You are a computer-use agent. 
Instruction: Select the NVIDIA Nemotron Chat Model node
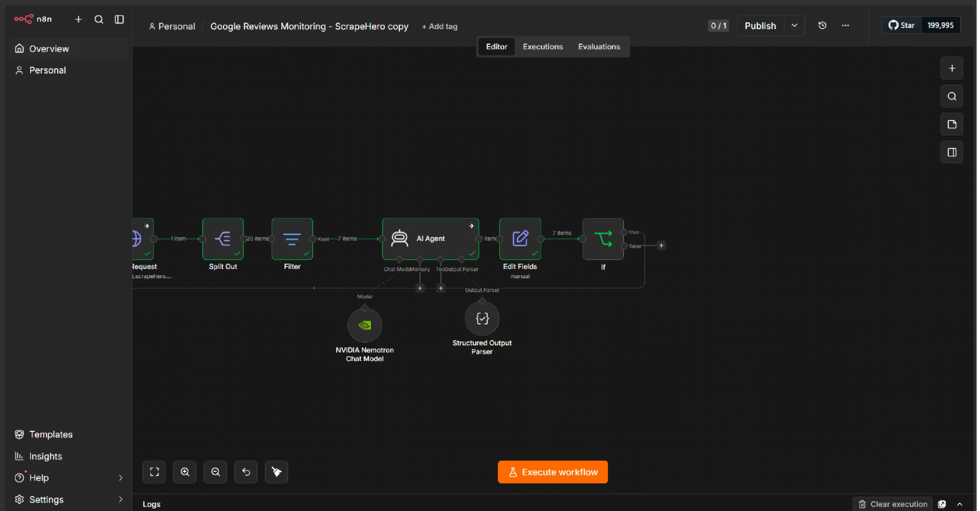pyautogui.click(x=364, y=325)
